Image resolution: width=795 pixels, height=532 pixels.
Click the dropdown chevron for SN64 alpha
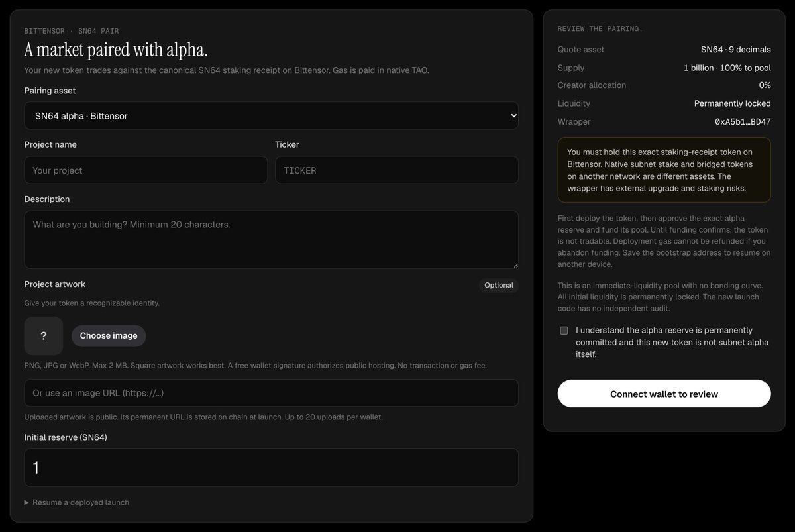[x=512, y=115]
